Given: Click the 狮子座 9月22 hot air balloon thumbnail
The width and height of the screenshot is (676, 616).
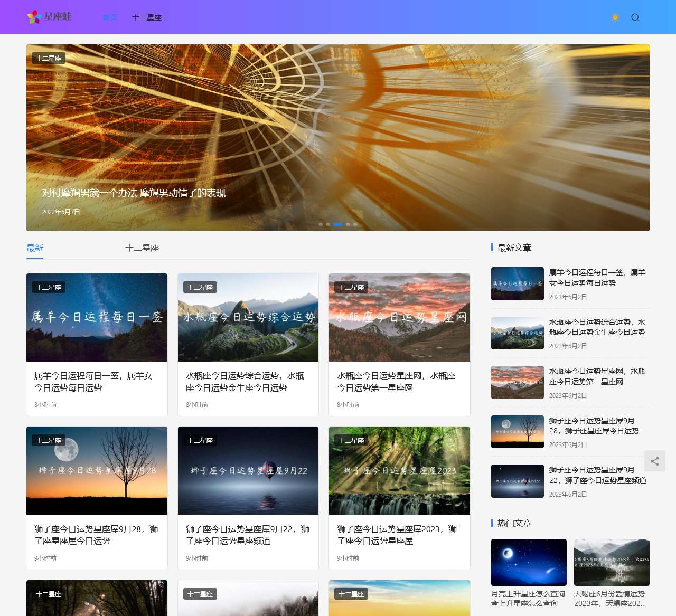Looking at the screenshot, I should pyautogui.click(x=248, y=470).
